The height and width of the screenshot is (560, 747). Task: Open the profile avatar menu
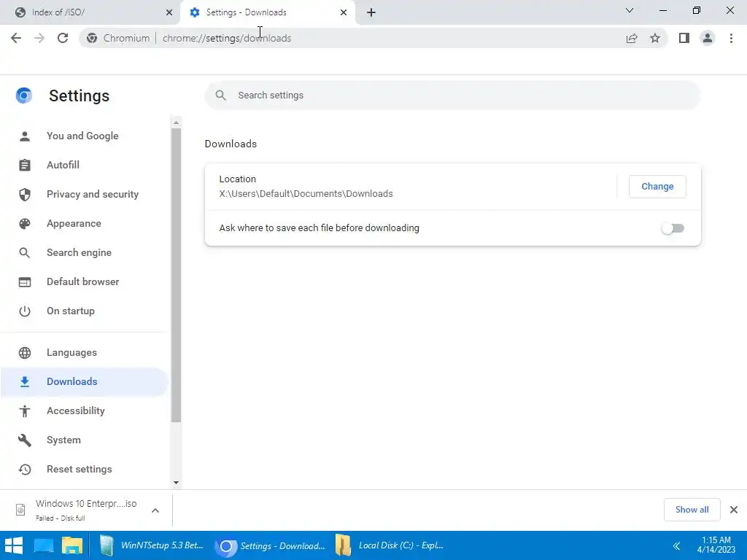tap(708, 38)
